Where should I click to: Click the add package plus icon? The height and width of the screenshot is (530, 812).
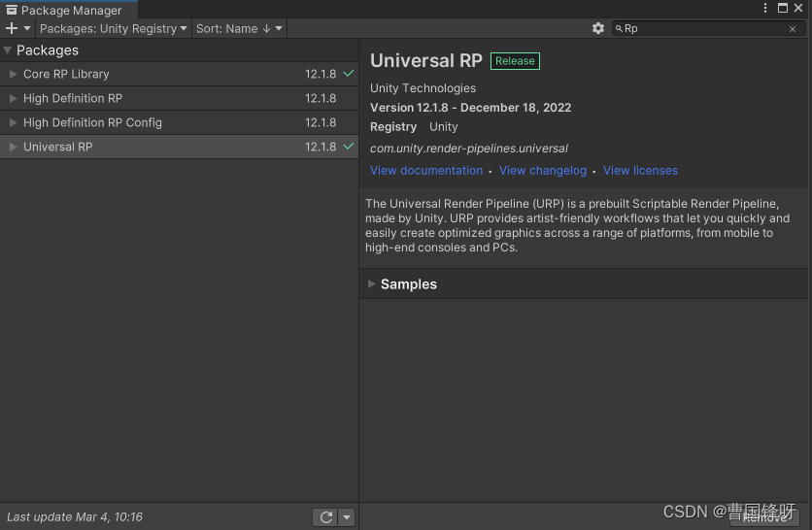pos(12,28)
